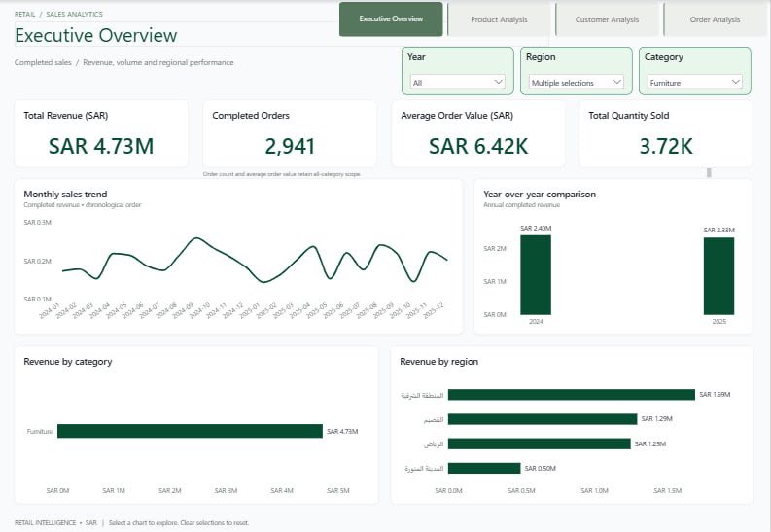
Task: Click the SAR 0.50M data label
Action: 540,468
